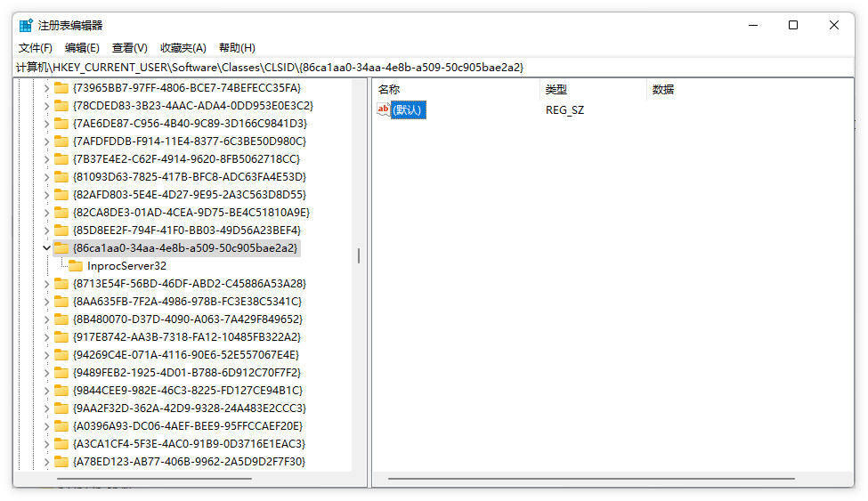Click the tree pane vertical scrollbar thumb
868x501 pixels.
pyautogui.click(x=359, y=256)
